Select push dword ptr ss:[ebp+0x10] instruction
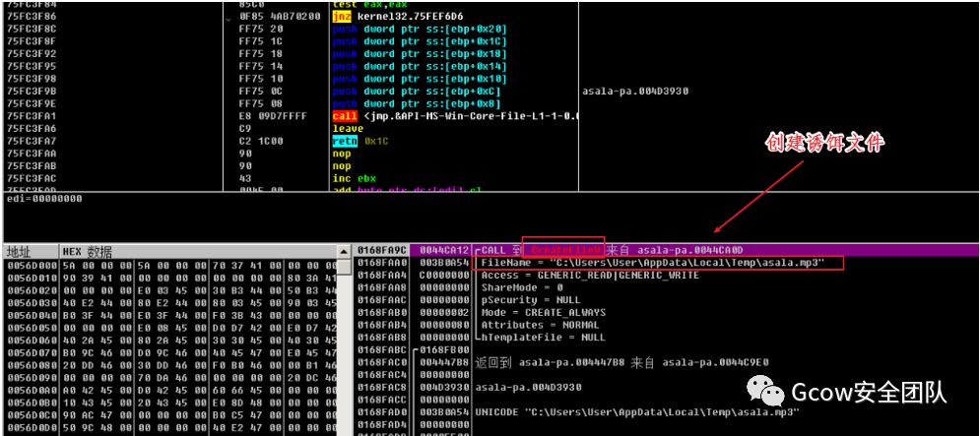The width and height of the screenshot is (980, 436). coord(420,79)
